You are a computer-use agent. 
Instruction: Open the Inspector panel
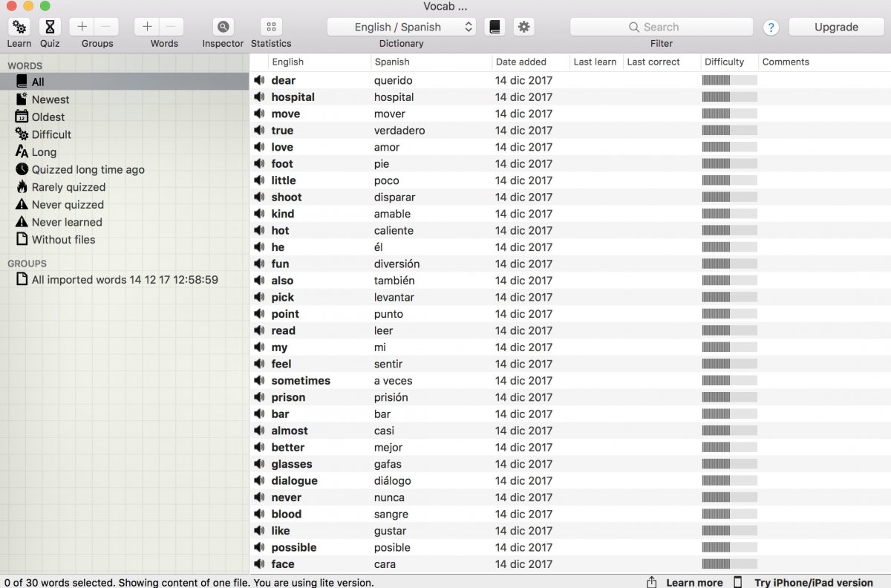223,27
